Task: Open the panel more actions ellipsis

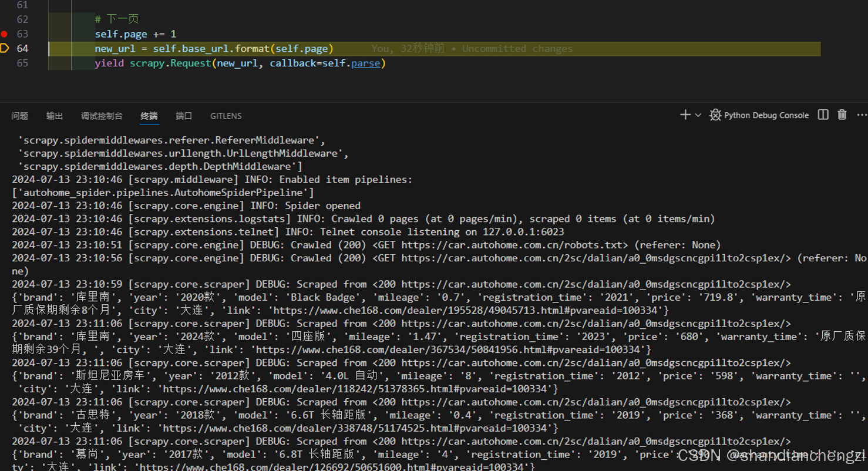Action: [862, 115]
